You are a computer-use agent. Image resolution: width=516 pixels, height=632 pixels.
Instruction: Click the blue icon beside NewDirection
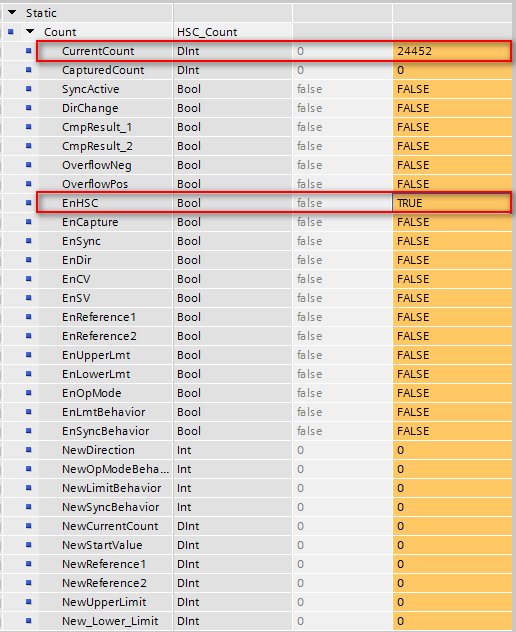tap(29, 450)
